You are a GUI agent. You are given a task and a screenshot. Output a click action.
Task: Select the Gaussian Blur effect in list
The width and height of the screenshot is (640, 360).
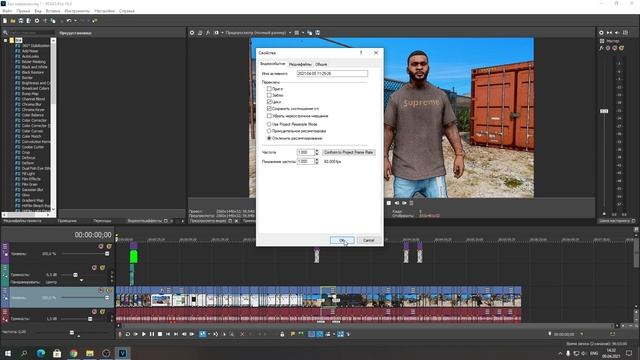tap(32, 189)
